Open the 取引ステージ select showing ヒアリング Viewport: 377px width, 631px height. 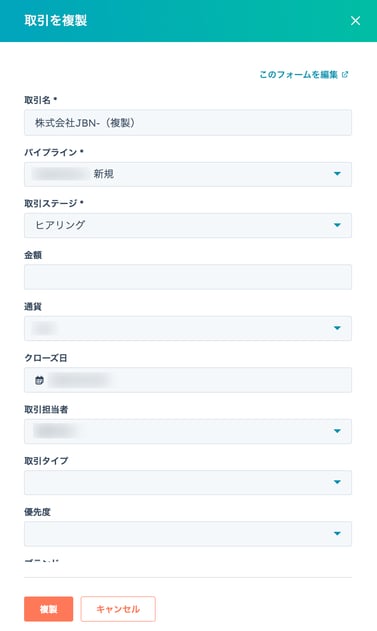188,225
